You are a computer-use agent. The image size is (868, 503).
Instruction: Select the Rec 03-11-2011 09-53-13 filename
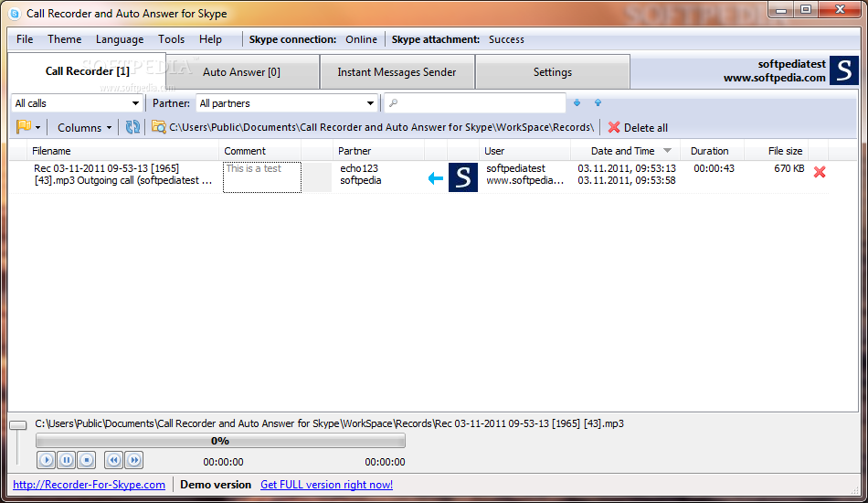coord(123,175)
